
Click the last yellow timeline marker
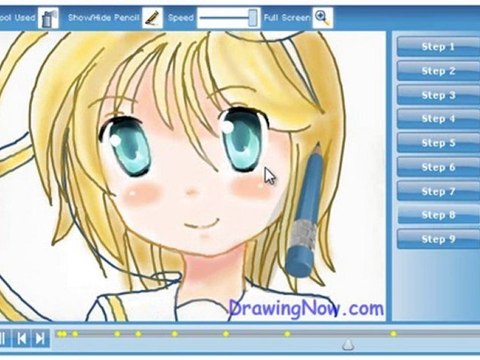pyautogui.click(x=394, y=334)
